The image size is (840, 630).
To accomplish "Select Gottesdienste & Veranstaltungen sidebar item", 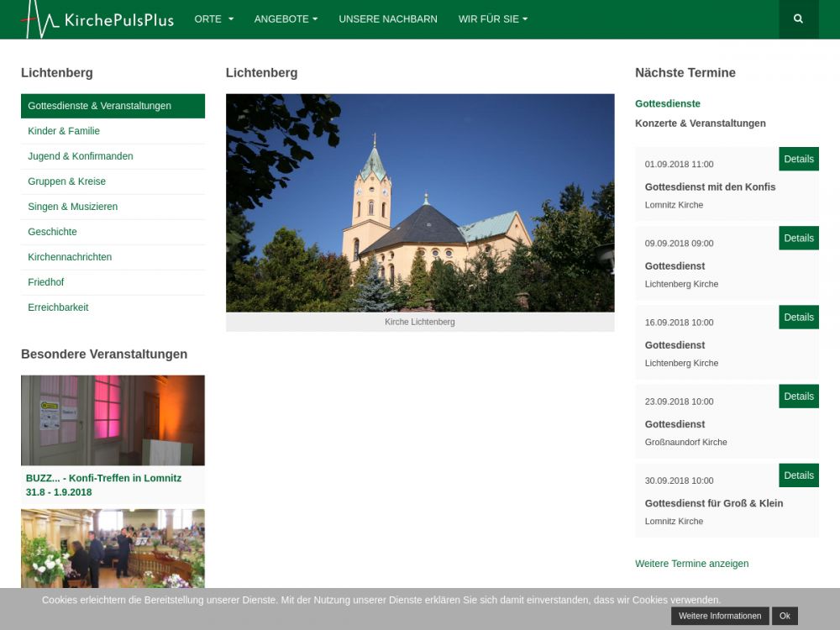I will [113, 106].
